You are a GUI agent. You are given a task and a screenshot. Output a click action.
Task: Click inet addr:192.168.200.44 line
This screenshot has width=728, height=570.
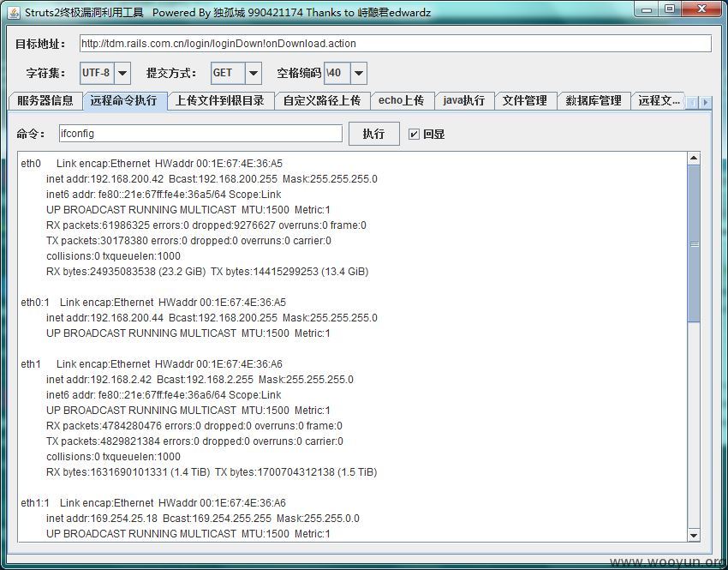212,318
